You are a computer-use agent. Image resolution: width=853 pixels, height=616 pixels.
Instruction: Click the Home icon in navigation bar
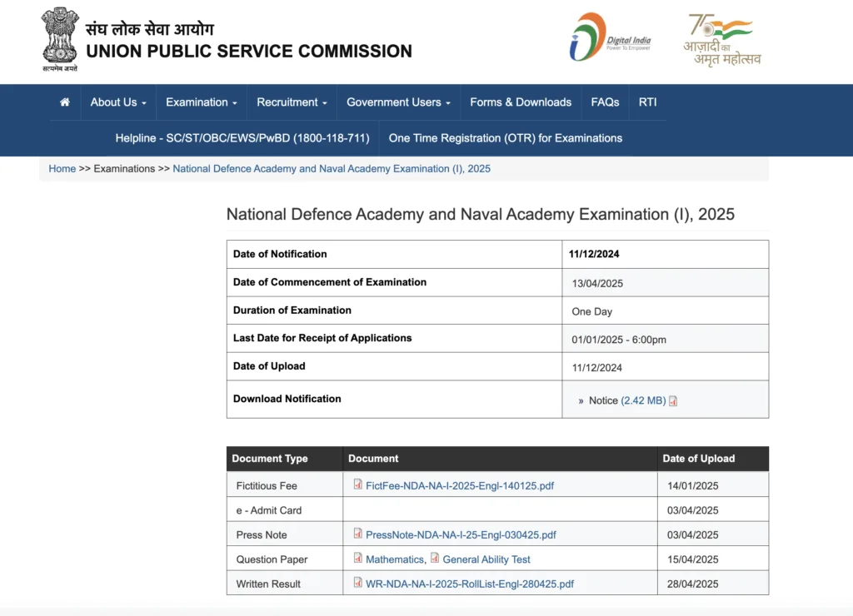pos(64,102)
